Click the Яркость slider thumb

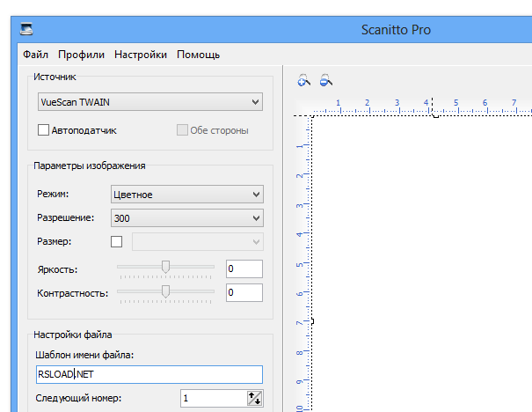click(165, 267)
